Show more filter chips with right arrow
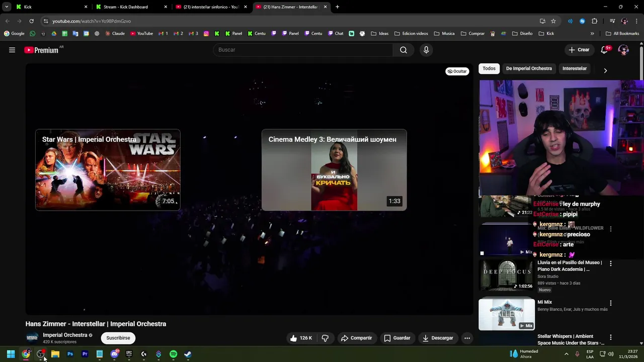The width and height of the screenshot is (644, 362). tap(605, 71)
